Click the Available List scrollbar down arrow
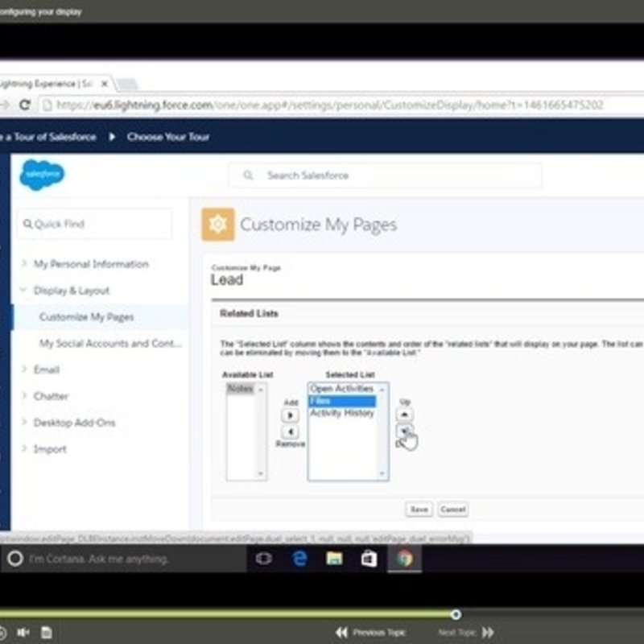 (260, 474)
